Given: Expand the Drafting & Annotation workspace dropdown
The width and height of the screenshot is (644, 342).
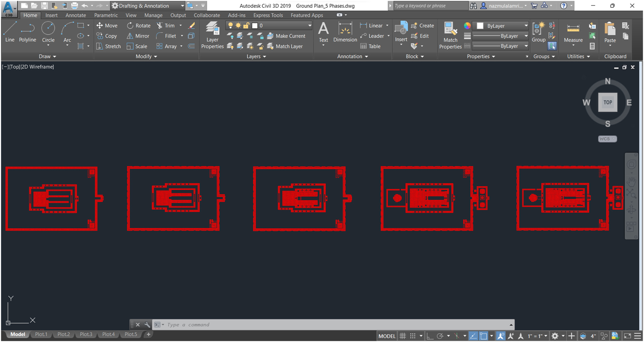Looking at the screenshot, I should click(182, 6).
